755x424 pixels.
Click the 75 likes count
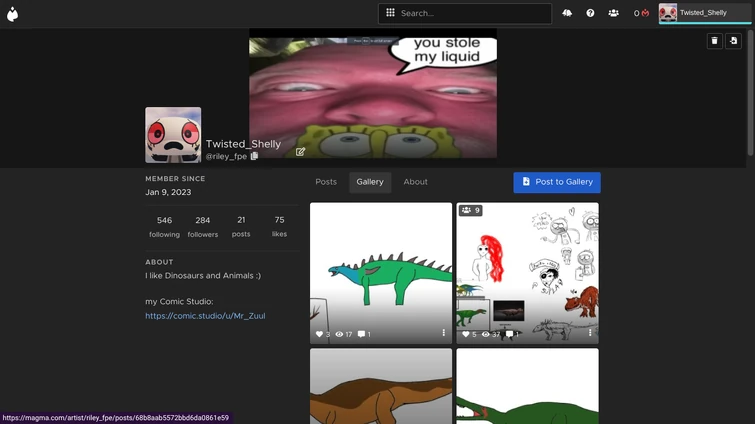point(279,226)
